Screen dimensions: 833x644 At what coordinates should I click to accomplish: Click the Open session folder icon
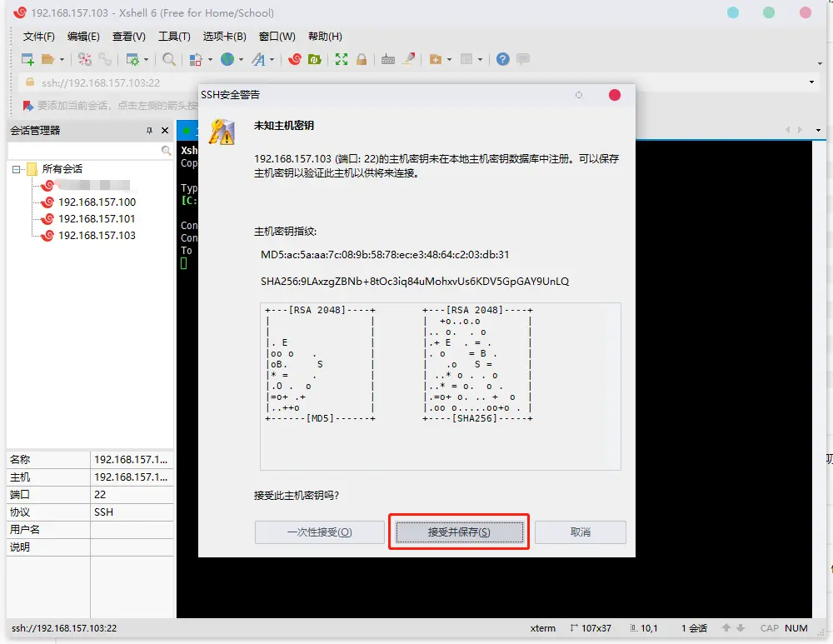click(x=47, y=59)
